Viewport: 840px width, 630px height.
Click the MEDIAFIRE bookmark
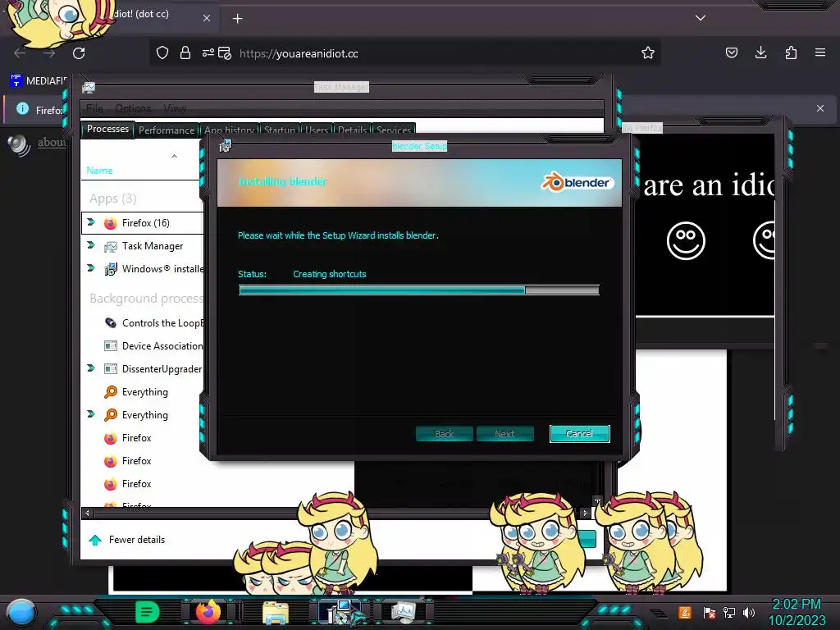[x=39, y=81]
